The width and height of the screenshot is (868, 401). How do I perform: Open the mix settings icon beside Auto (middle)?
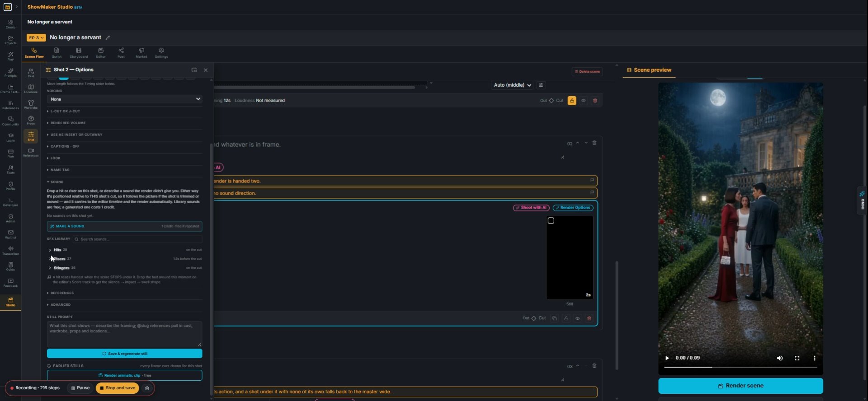[x=541, y=85]
